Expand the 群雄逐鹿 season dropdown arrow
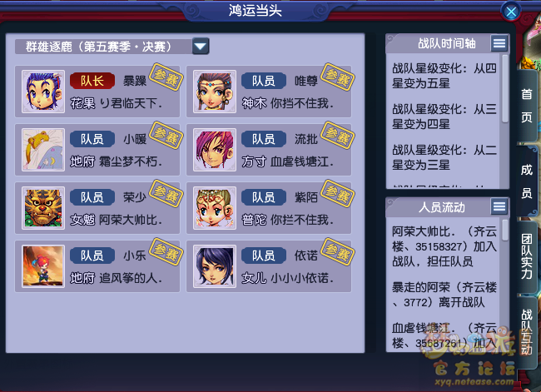541x392 pixels. click(x=201, y=47)
